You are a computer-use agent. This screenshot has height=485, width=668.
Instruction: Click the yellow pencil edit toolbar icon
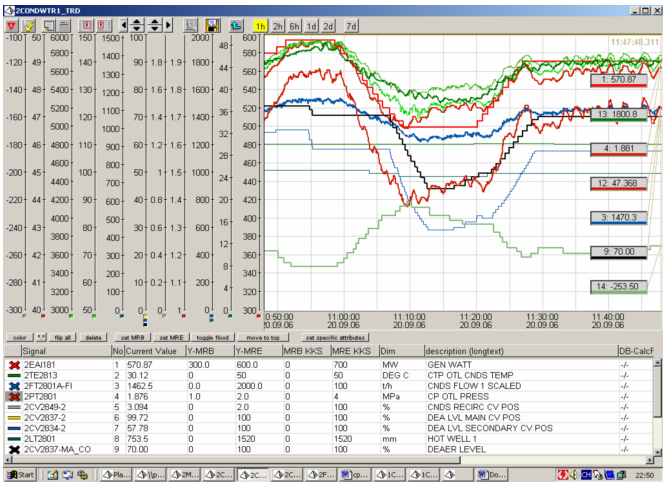[29, 24]
